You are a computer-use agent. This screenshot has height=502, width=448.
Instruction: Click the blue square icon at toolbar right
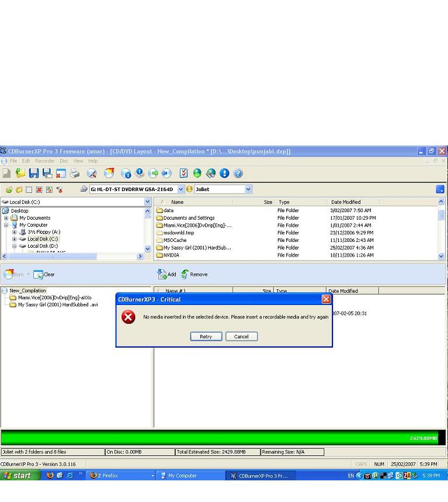click(440, 189)
